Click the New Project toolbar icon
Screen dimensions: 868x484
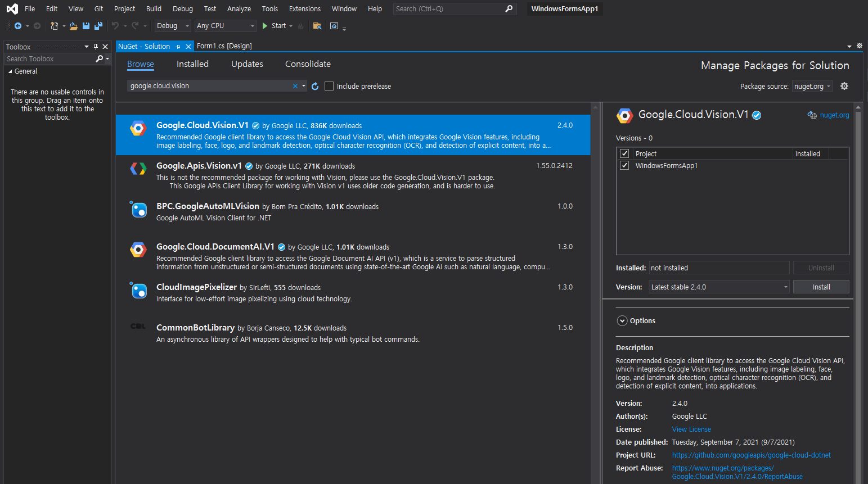coord(54,26)
